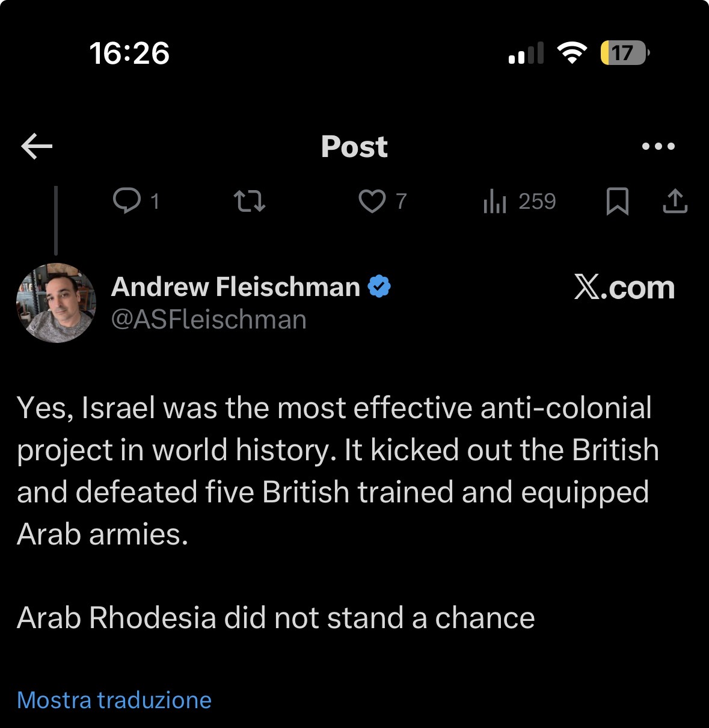Tap the Post header title

[354, 146]
